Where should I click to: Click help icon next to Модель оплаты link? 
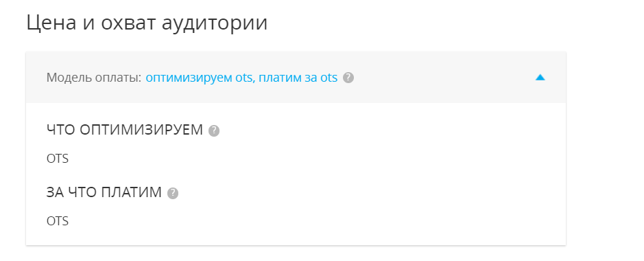[x=348, y=78]
